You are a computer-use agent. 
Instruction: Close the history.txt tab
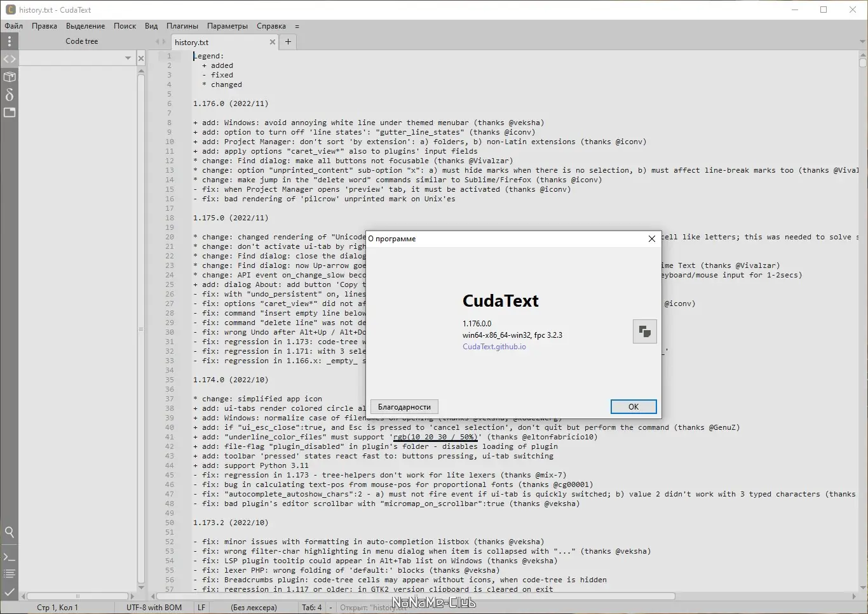point(273,42)
